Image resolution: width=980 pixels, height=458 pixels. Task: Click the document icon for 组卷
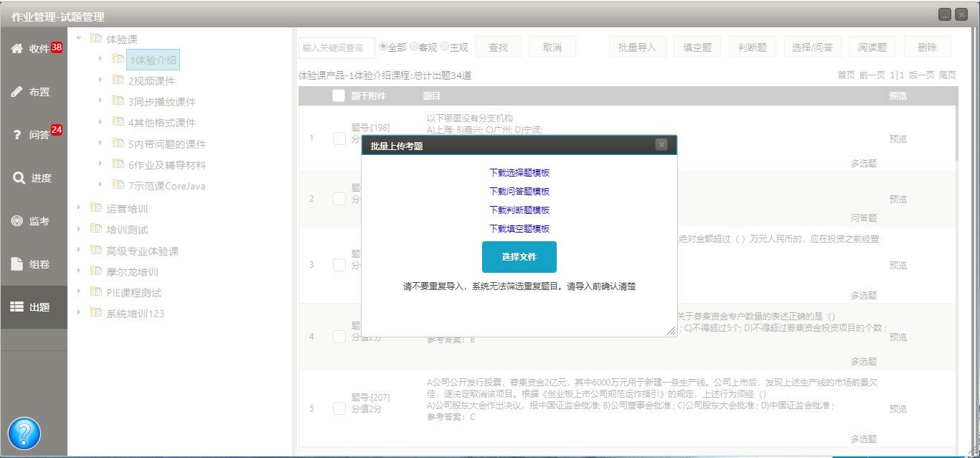point(17,264)
